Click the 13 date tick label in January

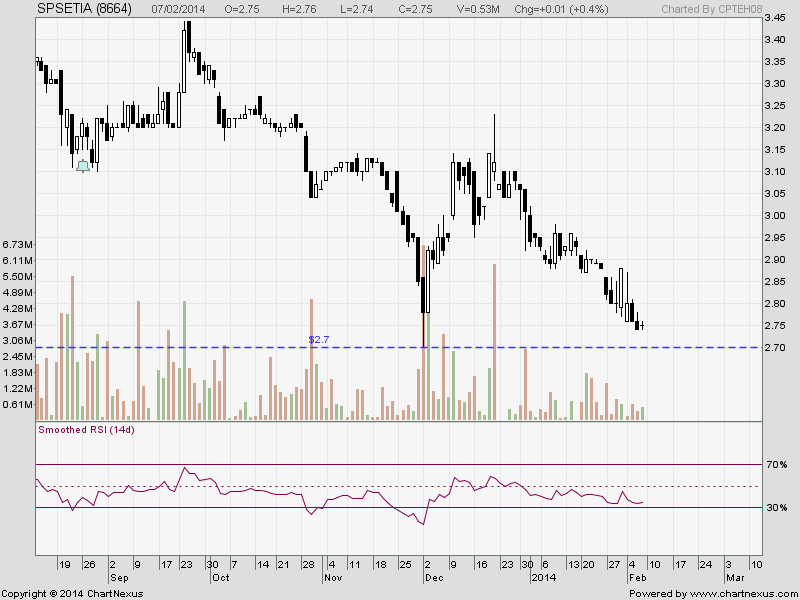tap(574, 565)
